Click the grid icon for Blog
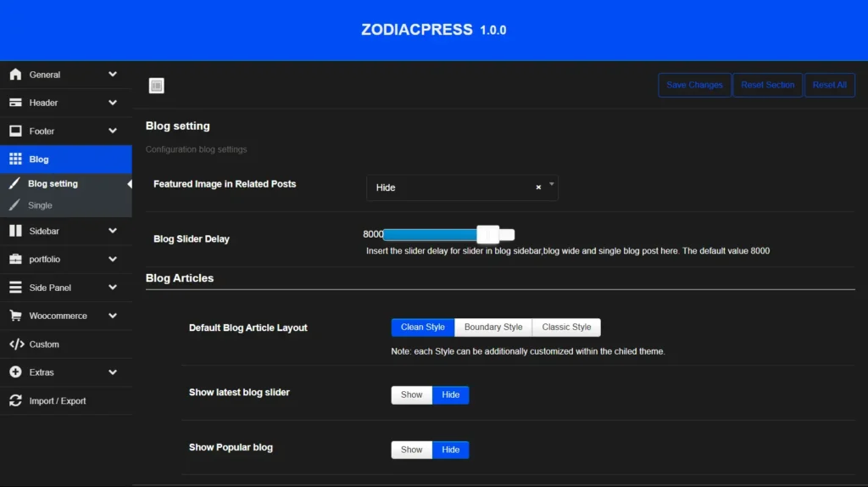 pos(15,159)
